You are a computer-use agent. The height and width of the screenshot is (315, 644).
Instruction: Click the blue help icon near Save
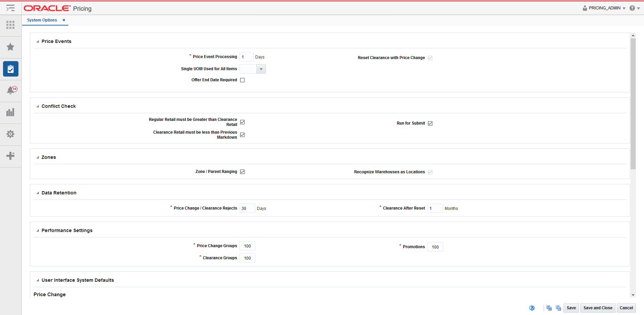[532, 308]
